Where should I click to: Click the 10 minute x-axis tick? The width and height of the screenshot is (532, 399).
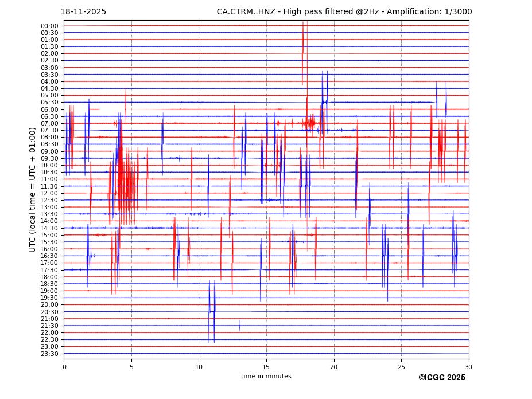(199, 367)
